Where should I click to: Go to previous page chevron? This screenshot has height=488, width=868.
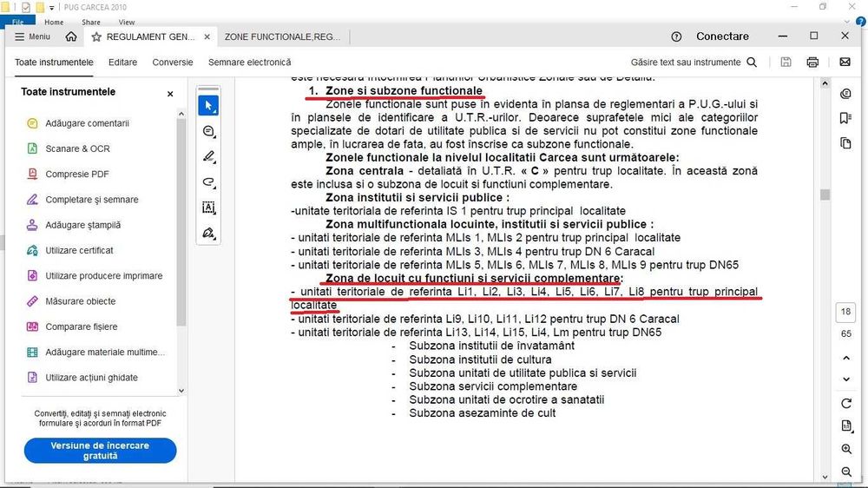tap(845, 359)
